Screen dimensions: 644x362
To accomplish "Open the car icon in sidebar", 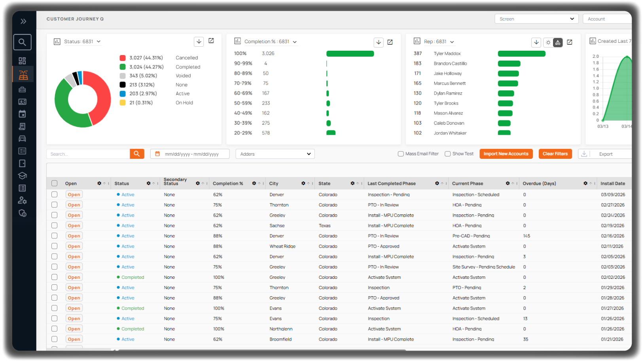I will pyautogui.click(x=22, y=139).
